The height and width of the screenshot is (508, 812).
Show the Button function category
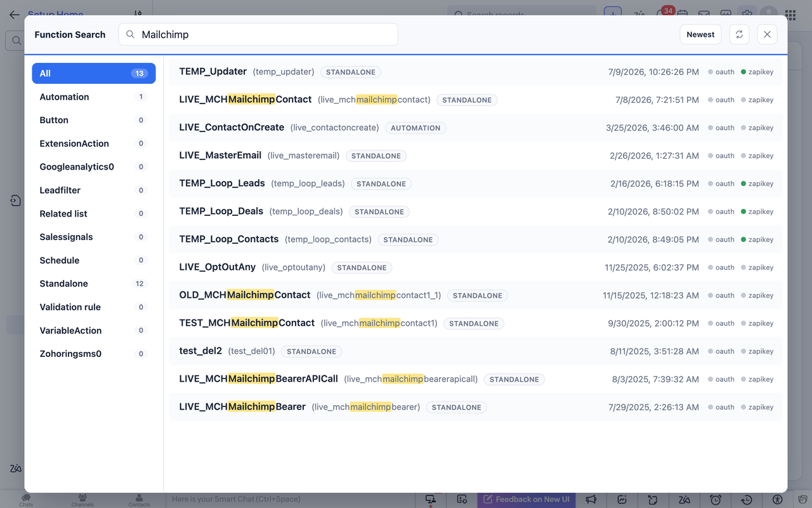(94, 120)
